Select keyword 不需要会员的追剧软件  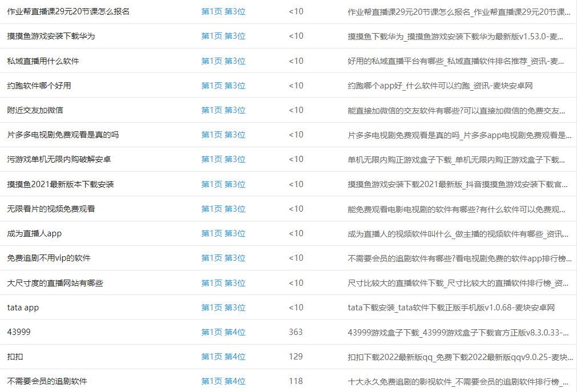click(47, 381)
